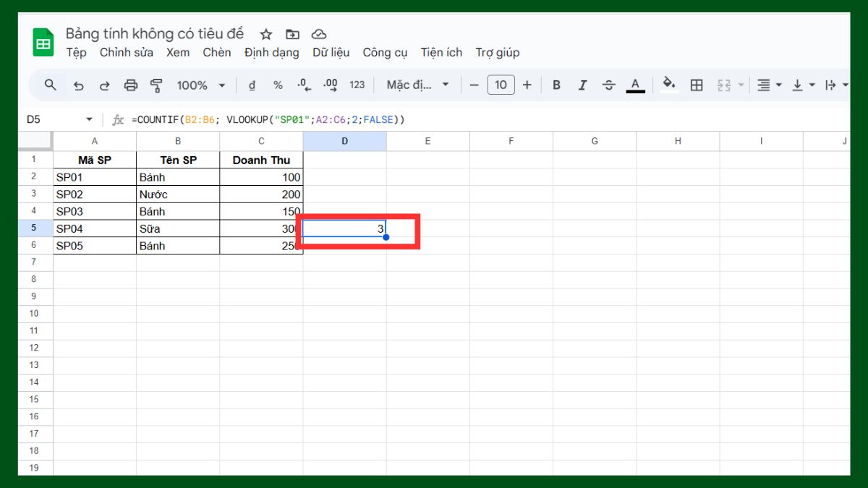The width and height of the screenshot is (868, 488).
Task: Open the number format 123 menu
Action: [357, 85]
